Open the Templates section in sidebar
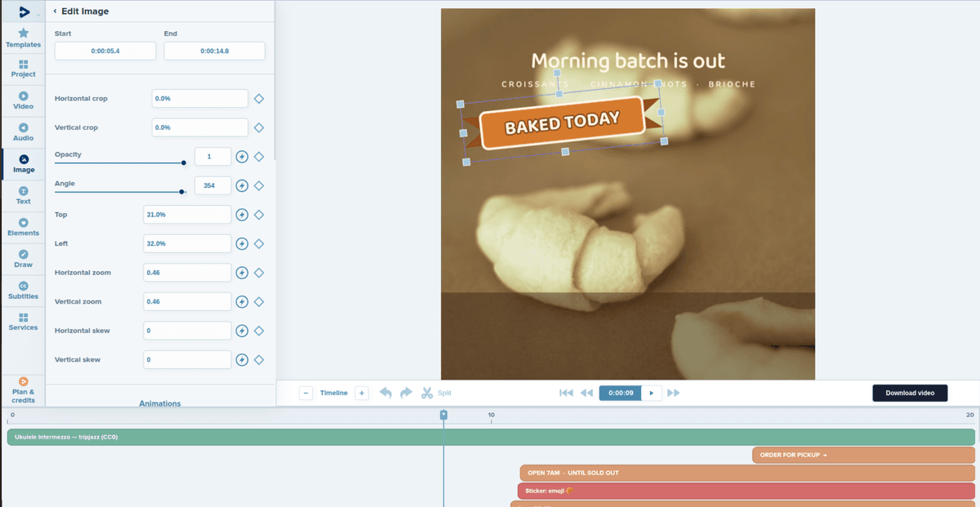This screenshot has width=980, height=507. coord(23,38)
